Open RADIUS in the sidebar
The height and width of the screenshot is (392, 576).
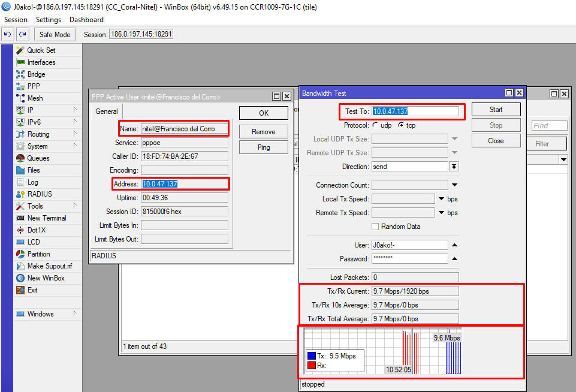pos(39,194)
